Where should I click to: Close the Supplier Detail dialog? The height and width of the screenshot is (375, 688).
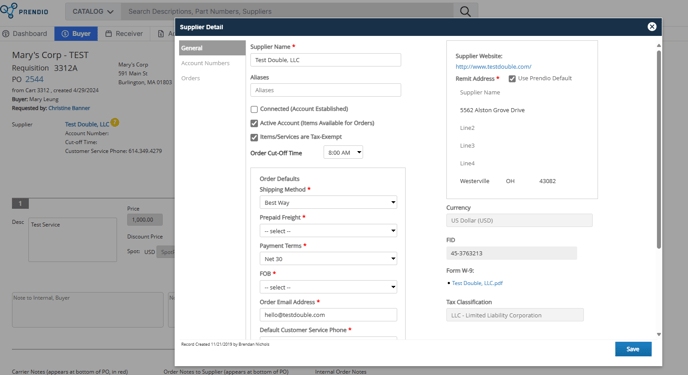pos(652,27)
